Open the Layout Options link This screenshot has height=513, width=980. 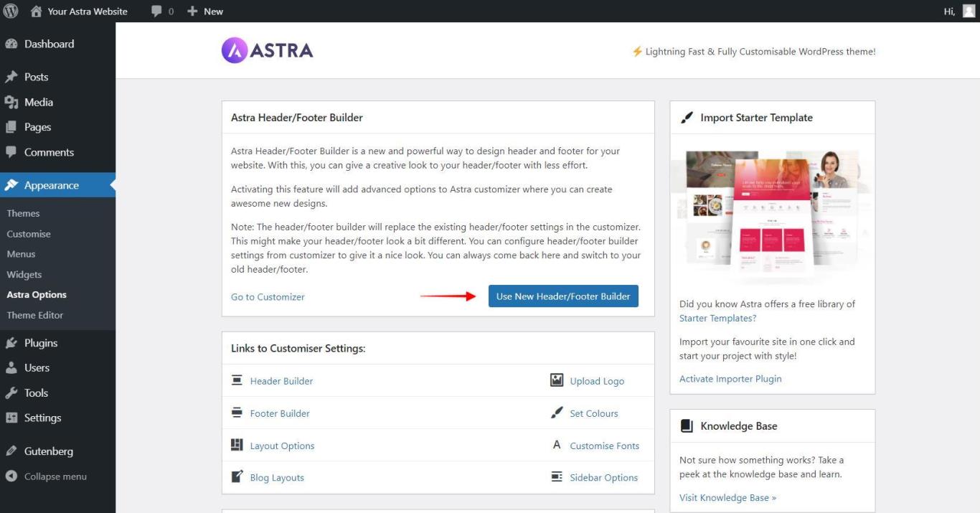click(x=282, y=446)
